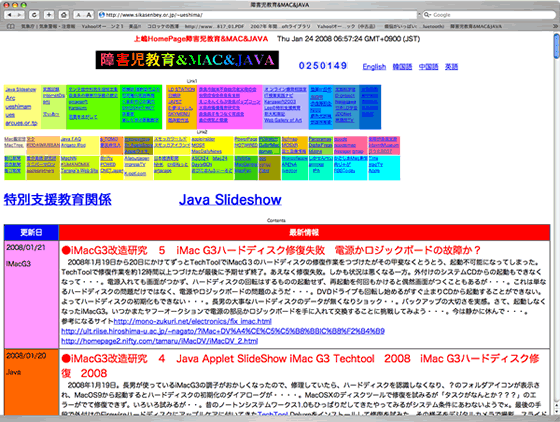560x422 pixels.
Task: Click the visitor counter 0250149
Action: click(323, 66)
